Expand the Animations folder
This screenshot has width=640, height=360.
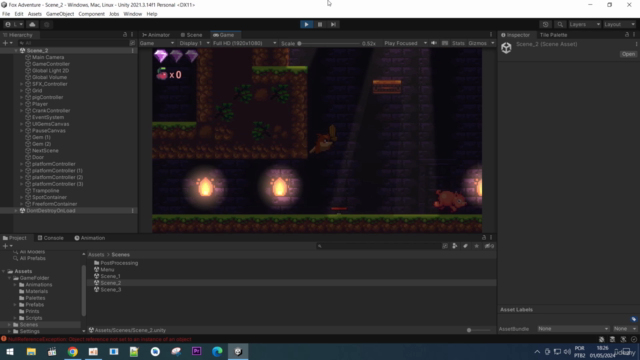(15, 285)
